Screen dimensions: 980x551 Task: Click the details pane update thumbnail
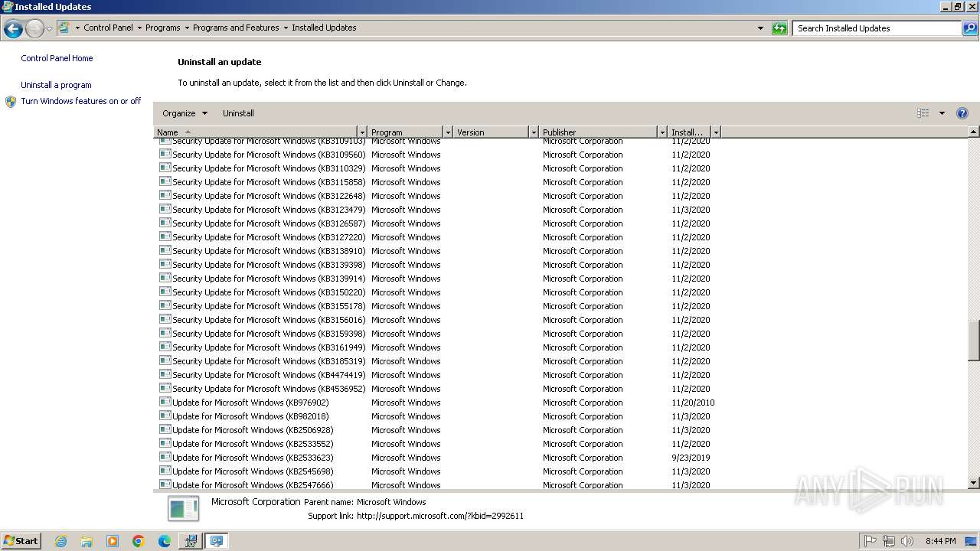click(x=184, y=508)
